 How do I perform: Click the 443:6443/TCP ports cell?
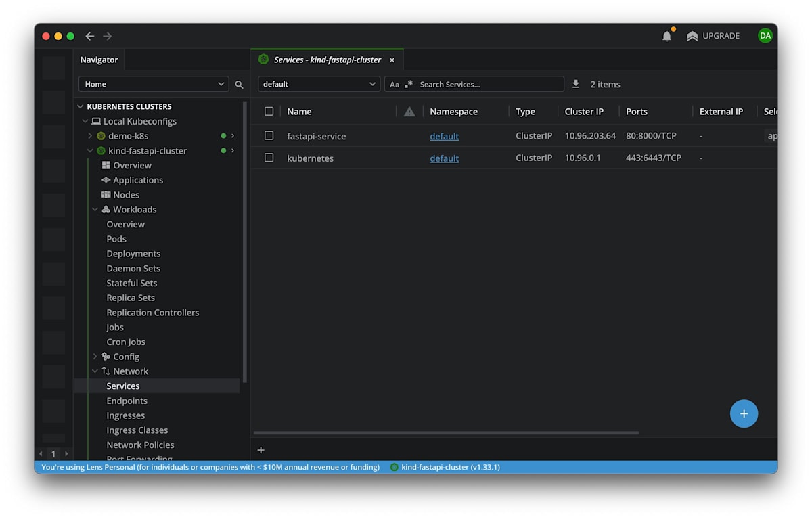point(654,158)
